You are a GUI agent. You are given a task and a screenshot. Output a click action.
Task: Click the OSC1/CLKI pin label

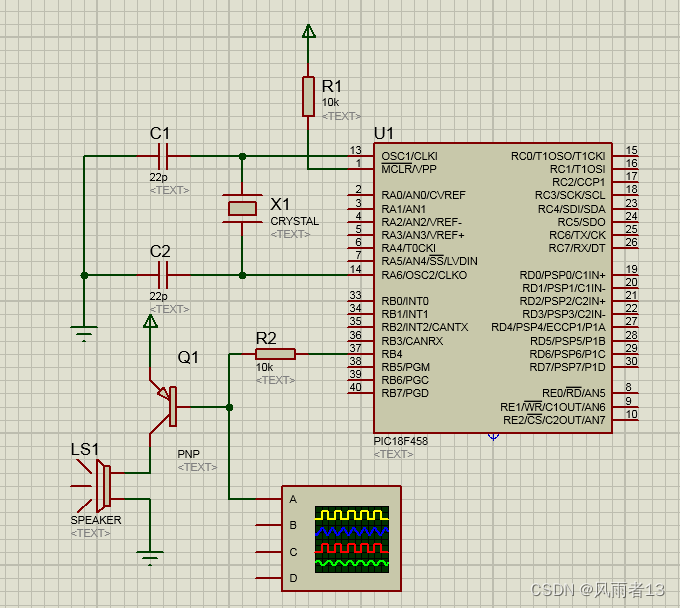pos(409,156)
